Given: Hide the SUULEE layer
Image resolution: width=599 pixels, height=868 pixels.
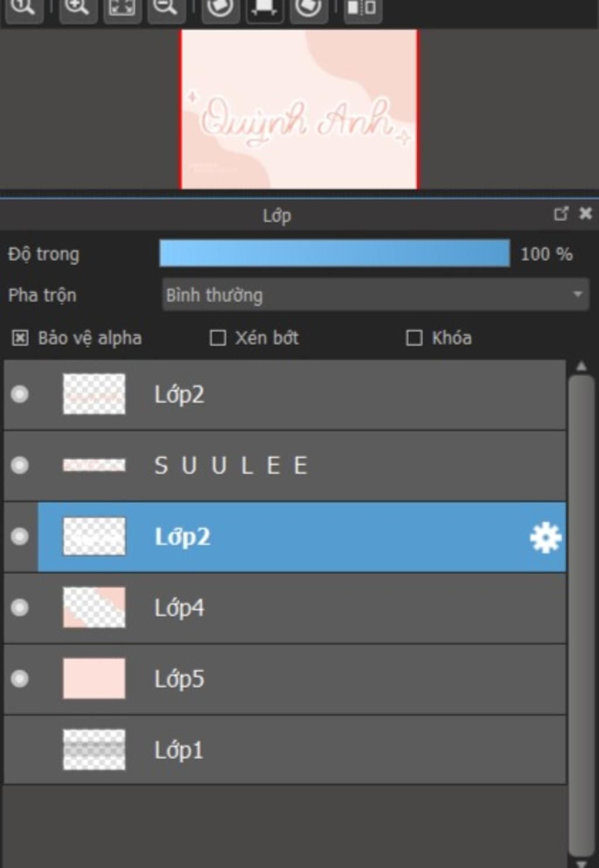Looking at the screenshot, I should click(20, 466).
